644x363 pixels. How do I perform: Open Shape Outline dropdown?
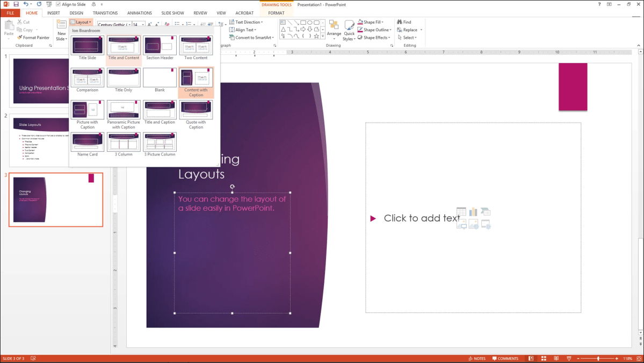pyautogui.click(x=374, y=30)
